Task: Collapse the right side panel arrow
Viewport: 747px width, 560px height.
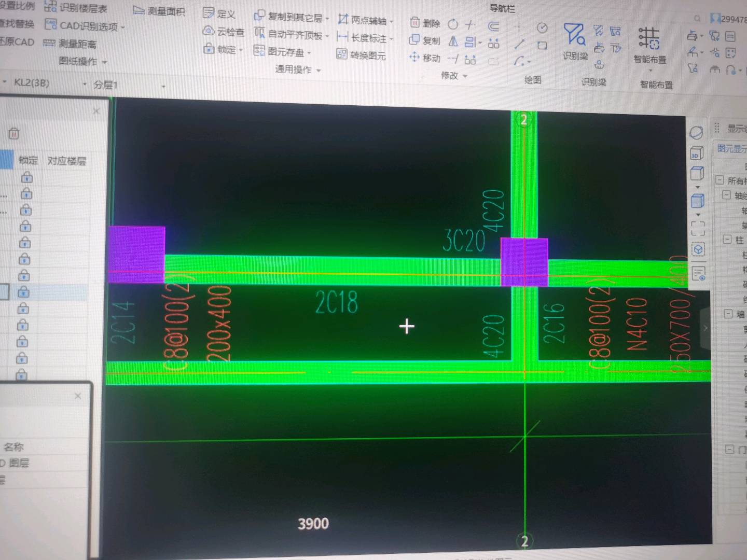Action: click(x=705, y=328)
